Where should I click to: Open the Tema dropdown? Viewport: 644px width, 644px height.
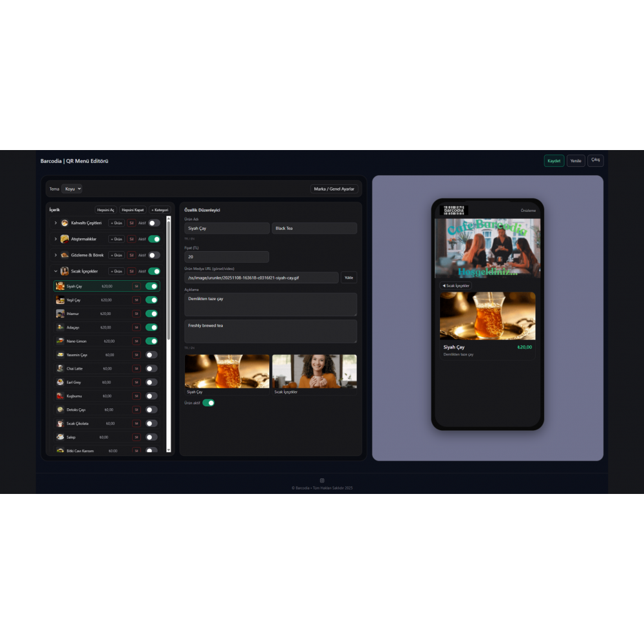tap(72, 189)
